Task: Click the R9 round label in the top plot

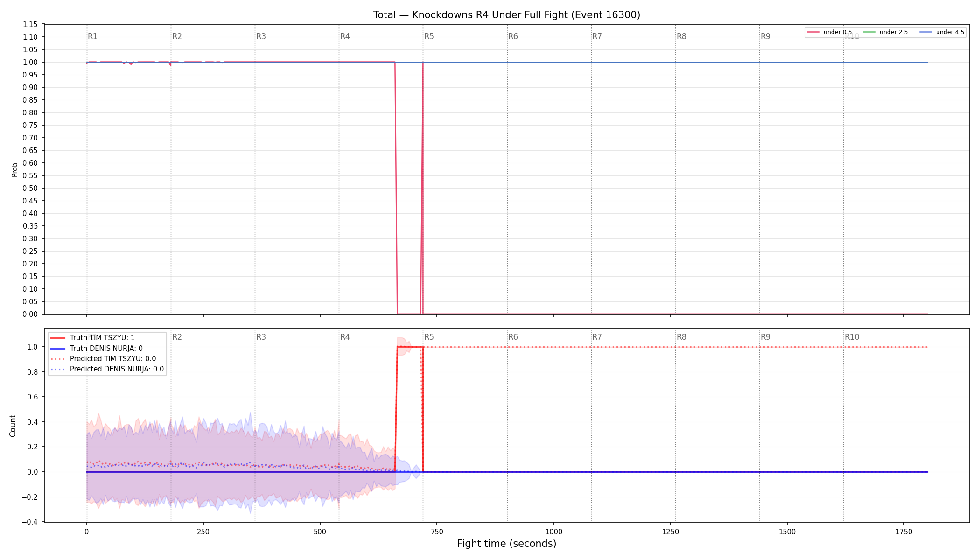Action: [765, 36]
